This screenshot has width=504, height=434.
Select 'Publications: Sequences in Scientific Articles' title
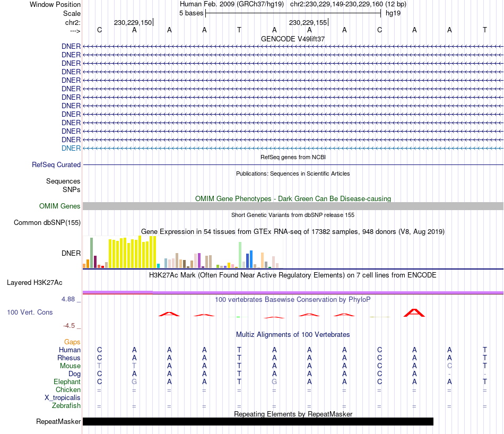click(293, 173)
